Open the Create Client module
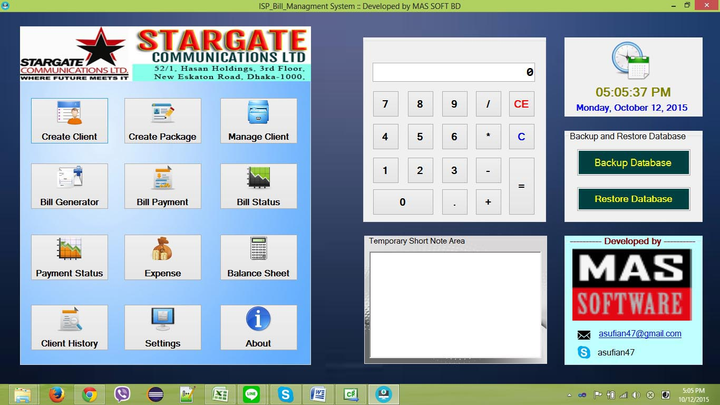The height and width of the screenshot is (405, 720). tap(69, 121)
